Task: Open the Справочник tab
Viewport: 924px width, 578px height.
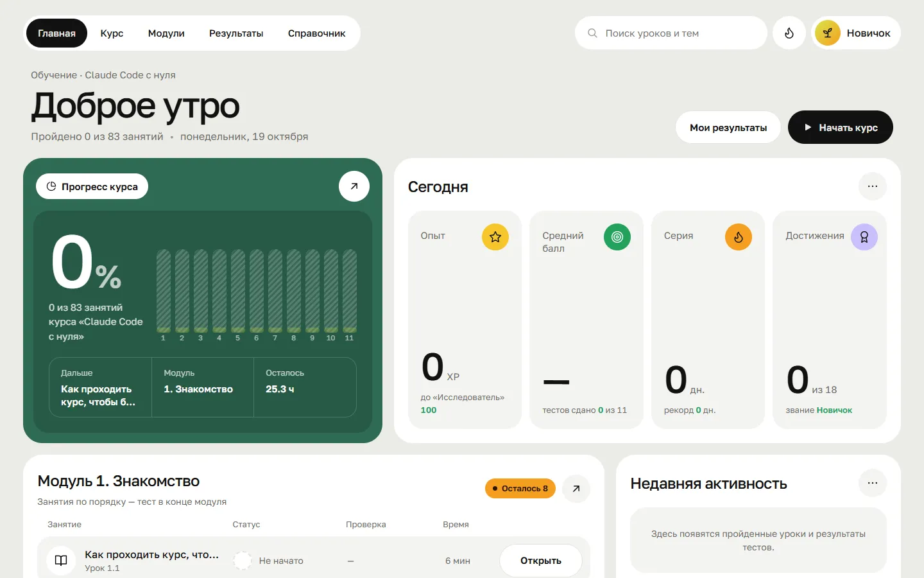Action: tap(317, 33)
